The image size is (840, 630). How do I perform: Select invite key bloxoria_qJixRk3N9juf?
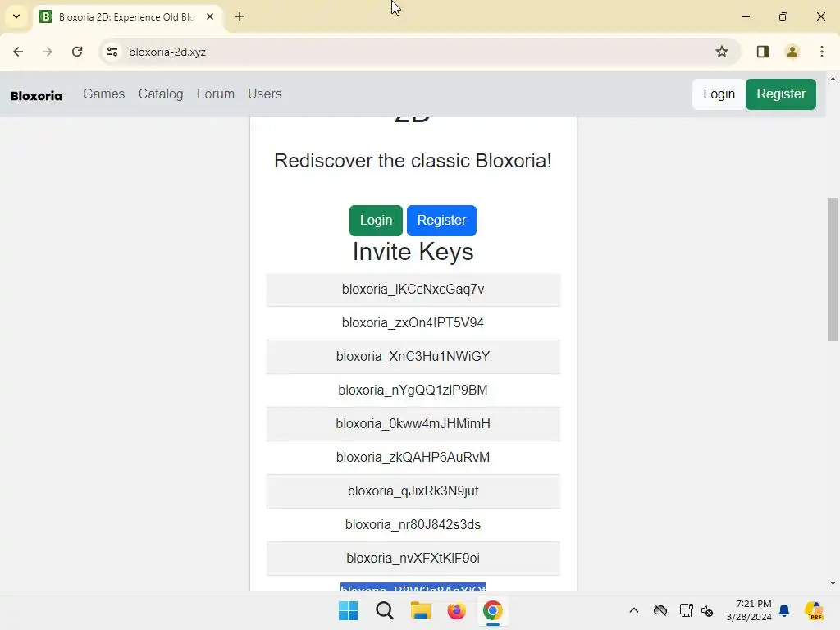(x=413, y=491)
